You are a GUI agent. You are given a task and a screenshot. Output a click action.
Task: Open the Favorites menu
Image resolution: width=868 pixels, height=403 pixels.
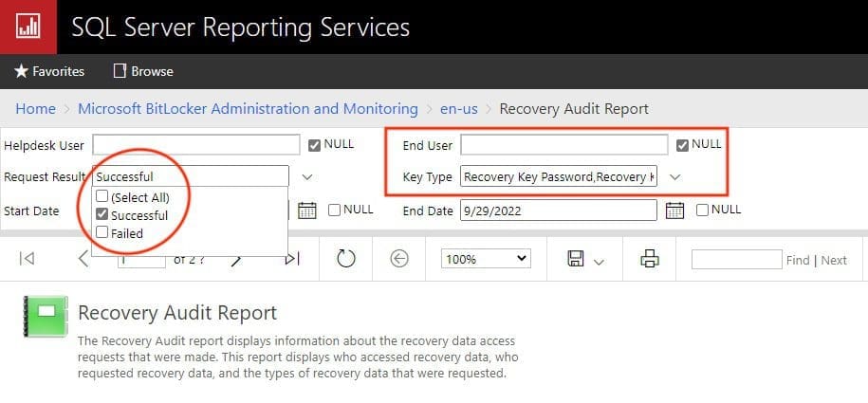coord(49,71)
